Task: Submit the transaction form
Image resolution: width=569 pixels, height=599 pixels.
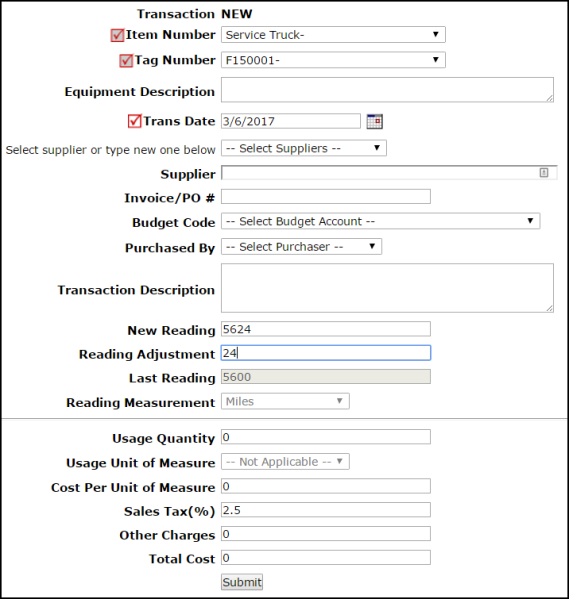Action: pyautogui.click(x=242, y=582)
